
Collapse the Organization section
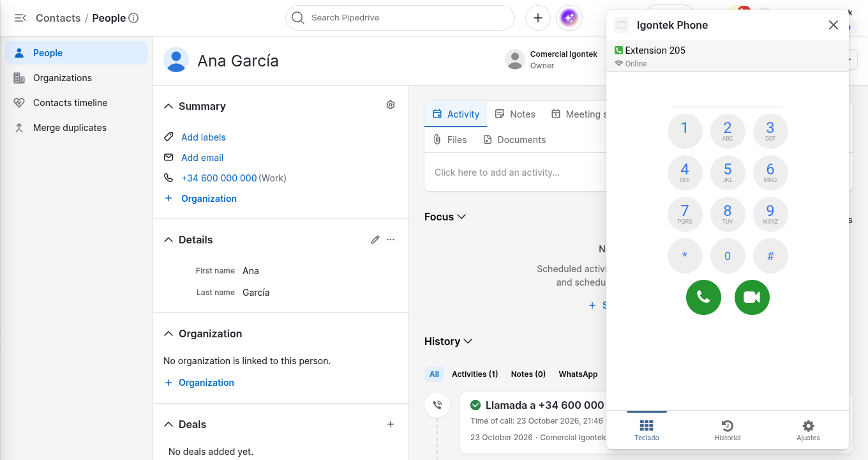tap(168, 333)
